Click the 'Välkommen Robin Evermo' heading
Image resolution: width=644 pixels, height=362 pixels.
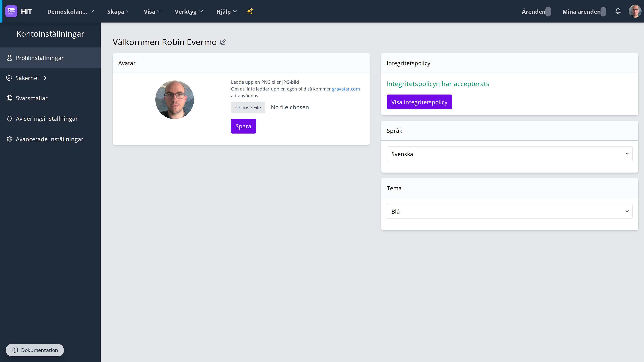164,42
